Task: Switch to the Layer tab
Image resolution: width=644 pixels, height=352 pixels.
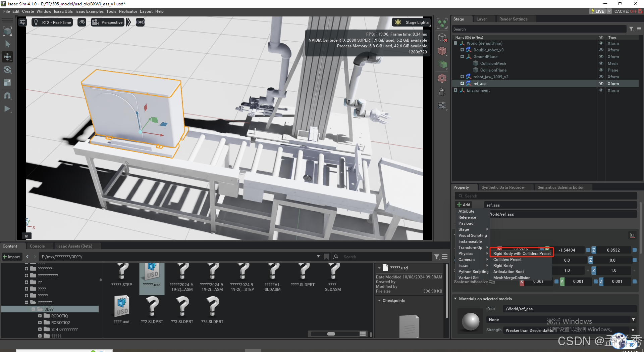Action: pos(482,19)
